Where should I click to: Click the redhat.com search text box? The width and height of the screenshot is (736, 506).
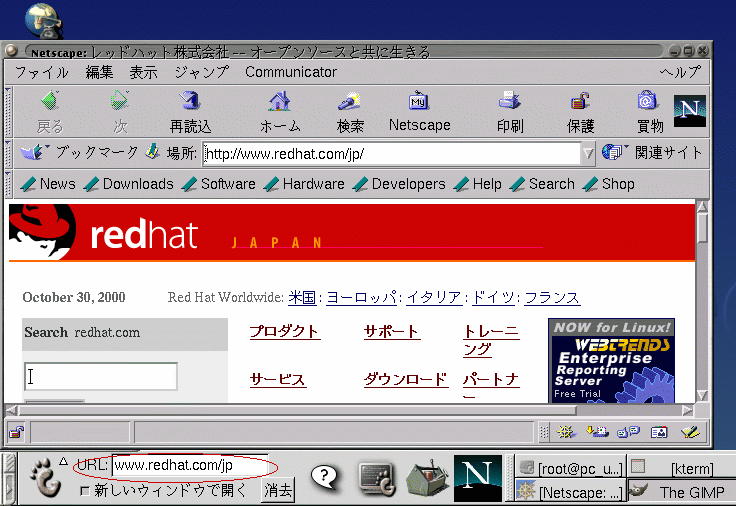click(101, 376)
